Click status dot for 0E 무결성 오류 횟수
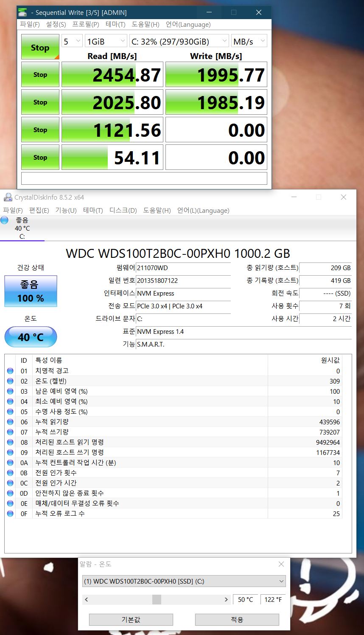The width and height of the screenshot is (364, 635). pyautogui.click(x=11, y=503)
